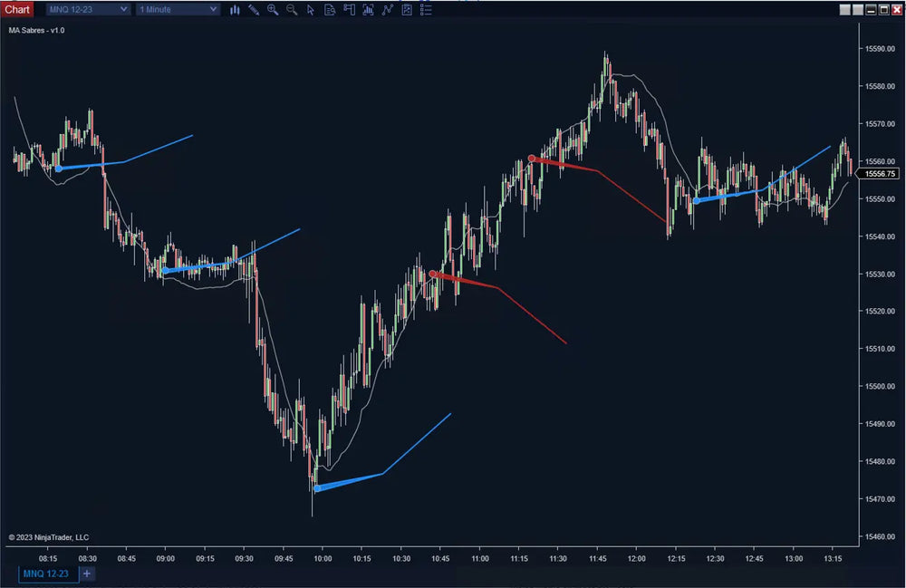This screenshot has width=906, height=588.
Task: Open the Chart window menu label
Action: click(x=17, y=10)
